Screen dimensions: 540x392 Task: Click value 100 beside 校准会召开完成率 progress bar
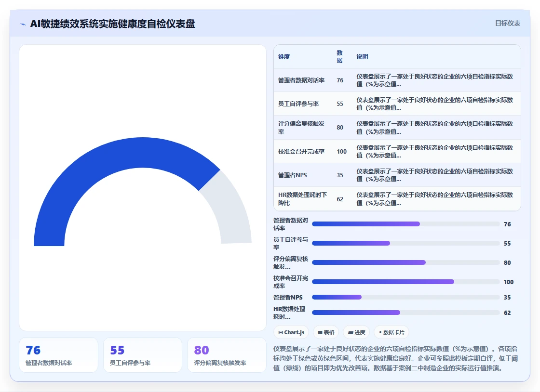click(x=509, y=282)
